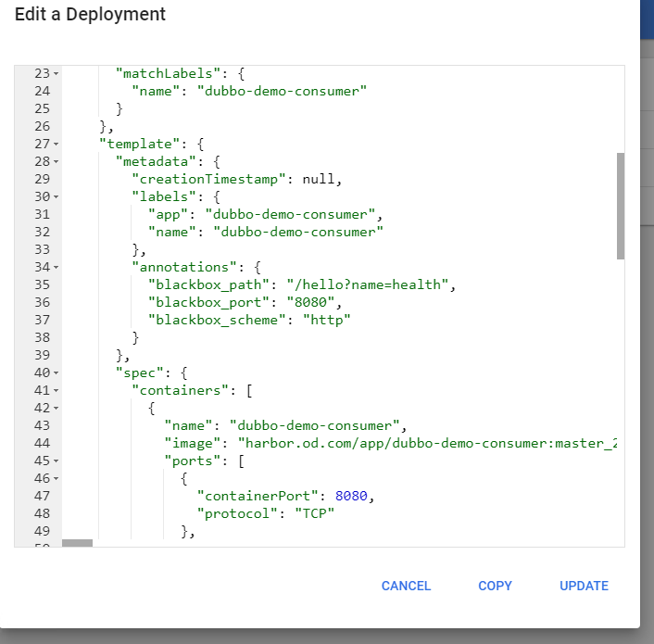This screenshot has height=644, width=654.
Task: Click the "/hello?name=health" value
Action: coord(368,284)
